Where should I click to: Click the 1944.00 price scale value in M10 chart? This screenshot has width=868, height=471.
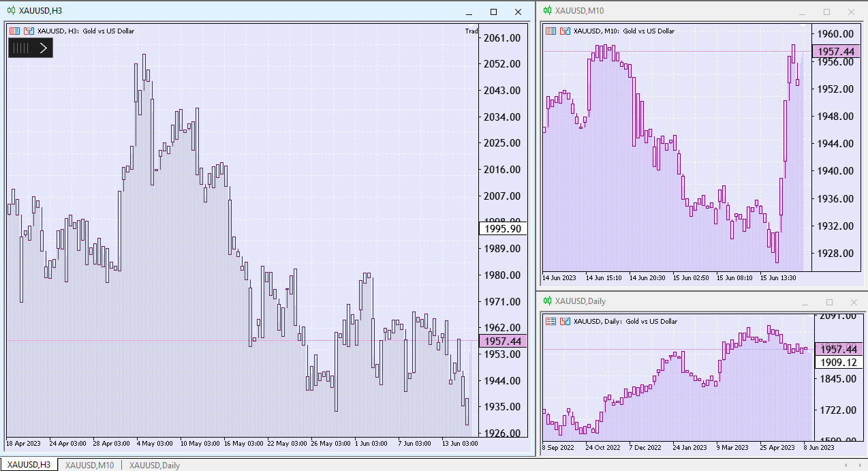(835, 144)
